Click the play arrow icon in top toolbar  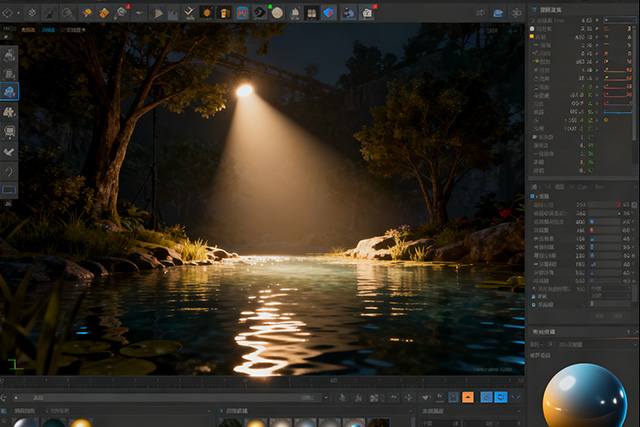(158, 13)
